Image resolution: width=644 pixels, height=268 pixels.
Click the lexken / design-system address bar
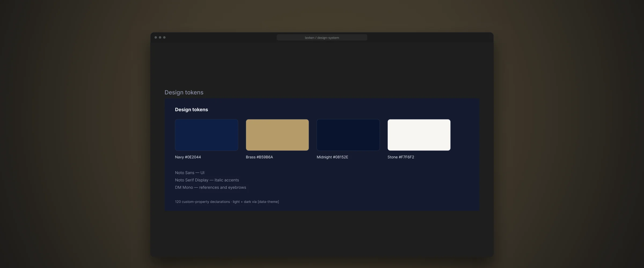point(322,38)
